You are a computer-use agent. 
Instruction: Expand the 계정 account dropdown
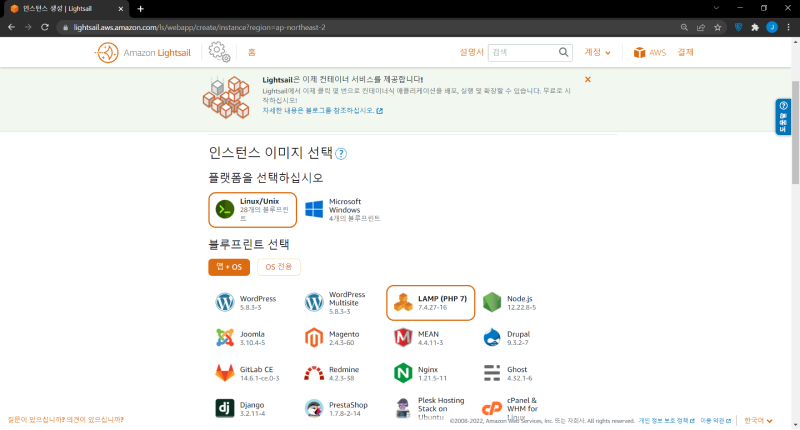tap(597, 53)
